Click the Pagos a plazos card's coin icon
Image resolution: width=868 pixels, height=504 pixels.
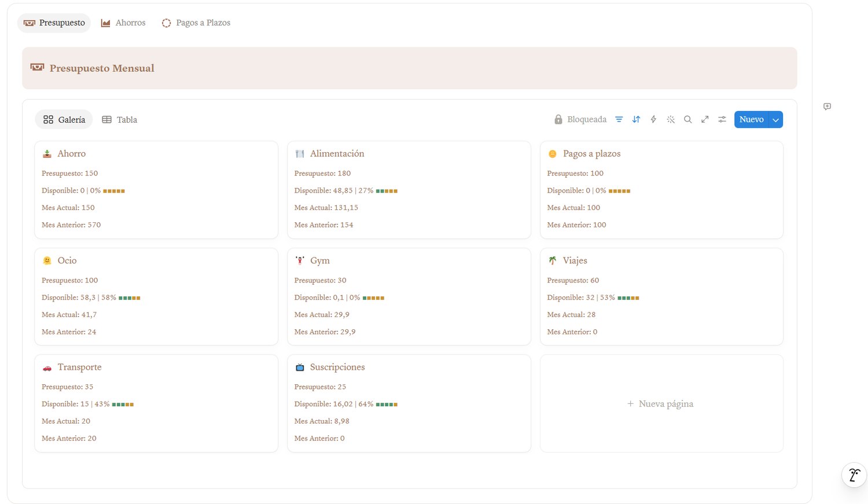tap(553, 154)
